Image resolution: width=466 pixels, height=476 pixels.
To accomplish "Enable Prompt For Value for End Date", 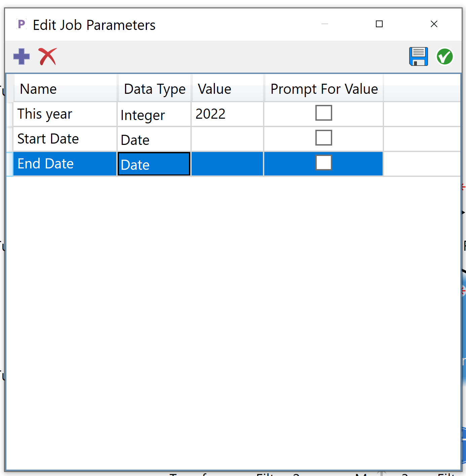I will [324, 163].
